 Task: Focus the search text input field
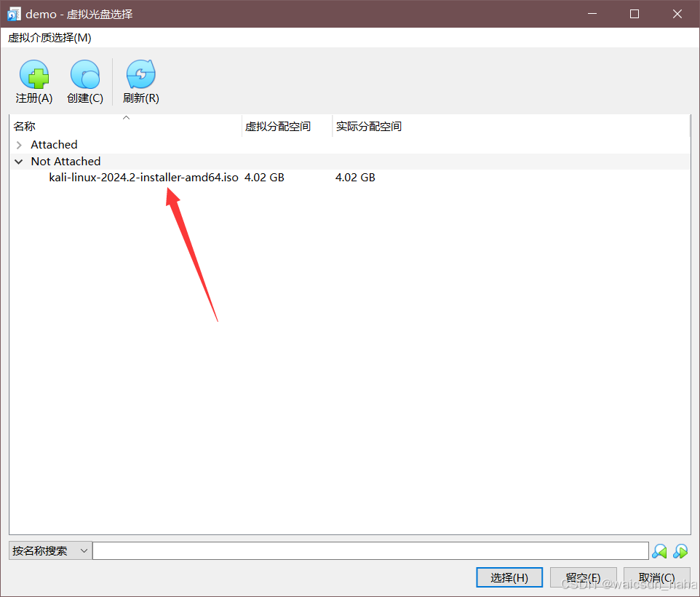[370, 551]
